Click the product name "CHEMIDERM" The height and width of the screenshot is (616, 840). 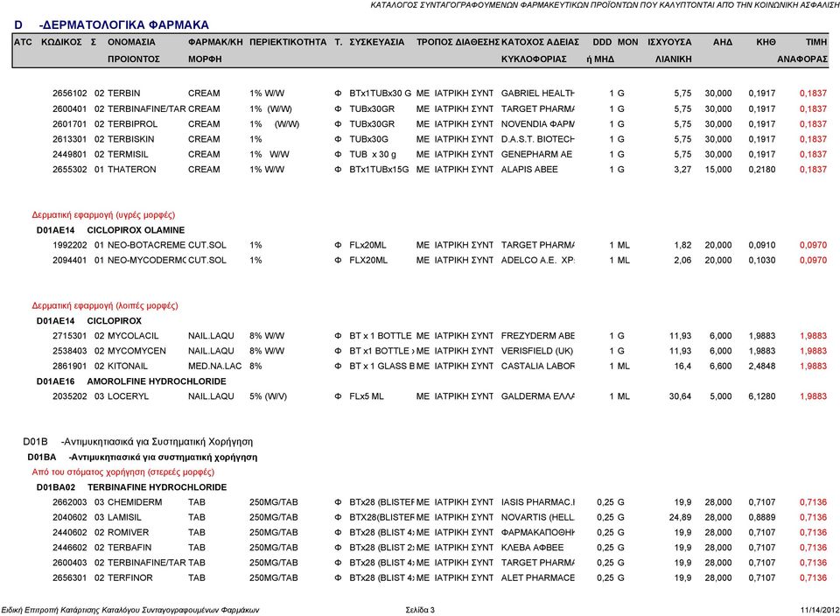point(135,502)
